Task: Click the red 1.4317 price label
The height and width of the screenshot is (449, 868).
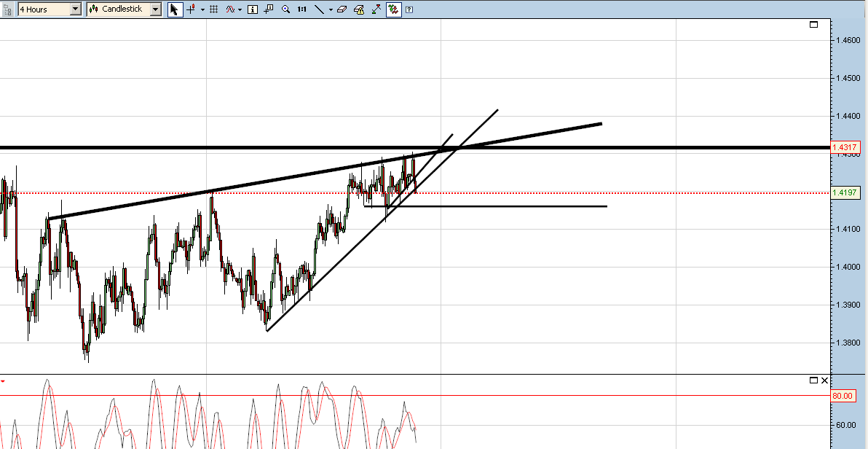Action: tap(845, 147)
